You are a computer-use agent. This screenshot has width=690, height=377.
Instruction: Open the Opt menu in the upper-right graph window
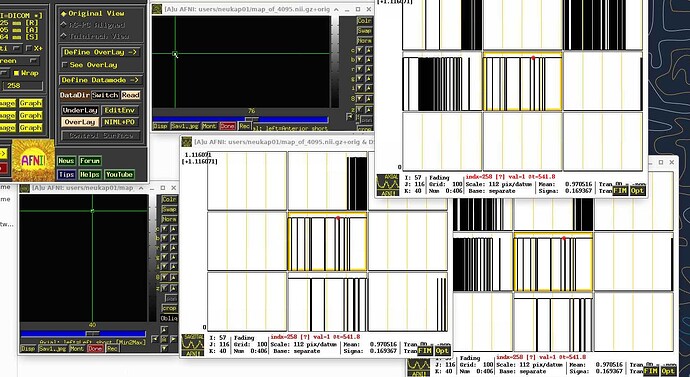[x=637, y=190]
